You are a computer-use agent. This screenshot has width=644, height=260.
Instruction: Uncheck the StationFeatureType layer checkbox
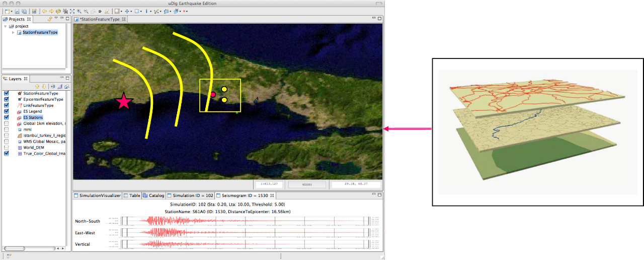coord(7,93)
